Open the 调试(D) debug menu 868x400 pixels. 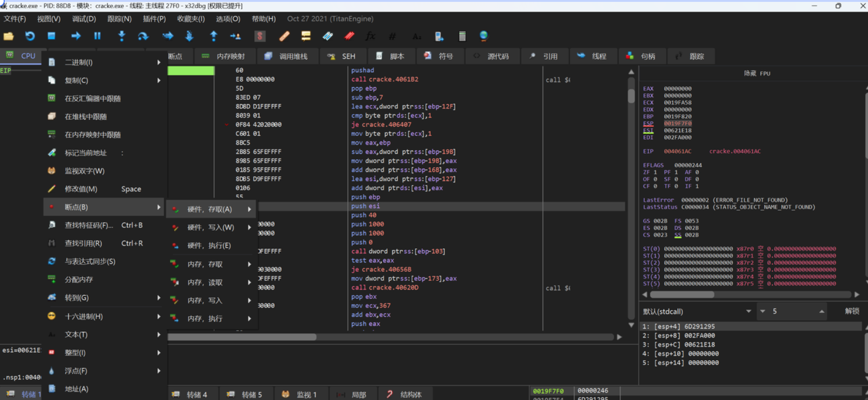point(84,19)
